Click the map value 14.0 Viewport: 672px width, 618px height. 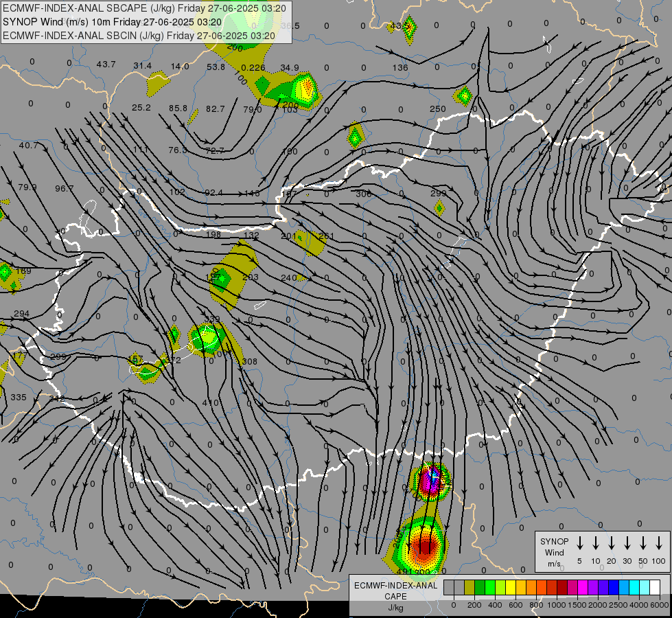[180, 67]
